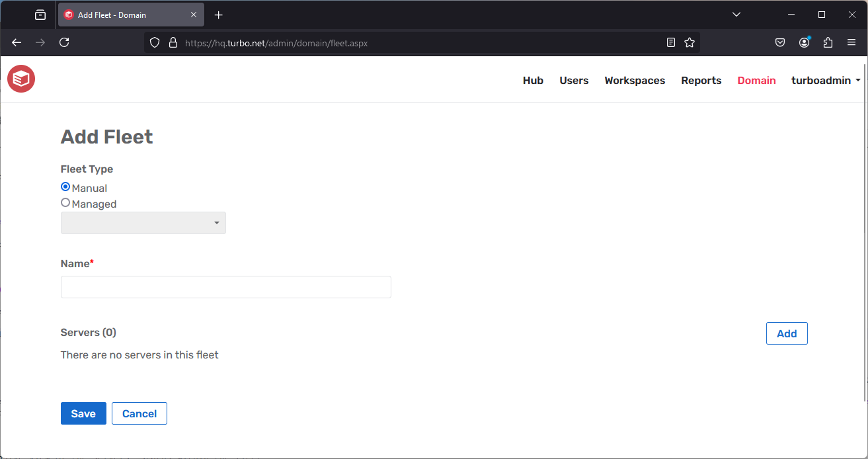Open the Firefox application menu icon
868x459 pixels.
[851, 42]
